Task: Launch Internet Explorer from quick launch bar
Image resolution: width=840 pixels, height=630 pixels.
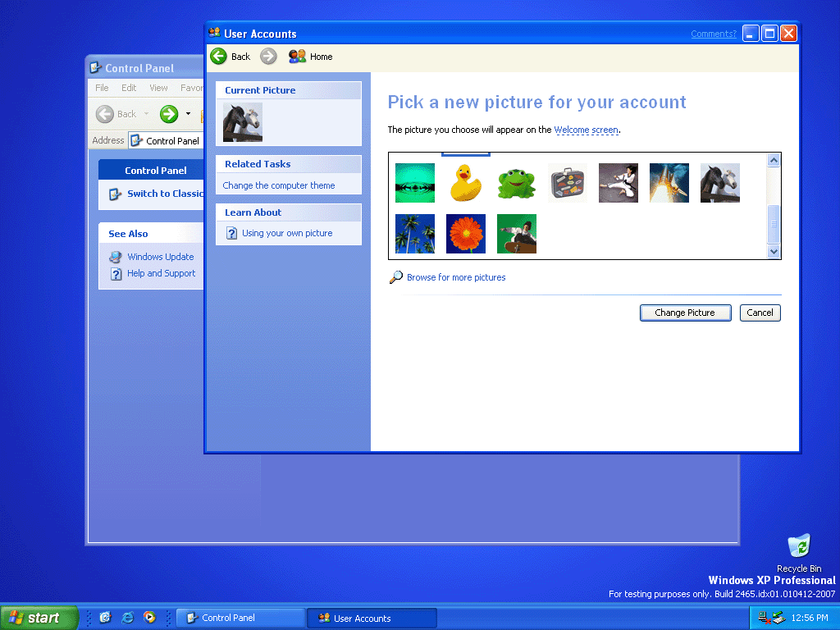Action: pos(127,617)
